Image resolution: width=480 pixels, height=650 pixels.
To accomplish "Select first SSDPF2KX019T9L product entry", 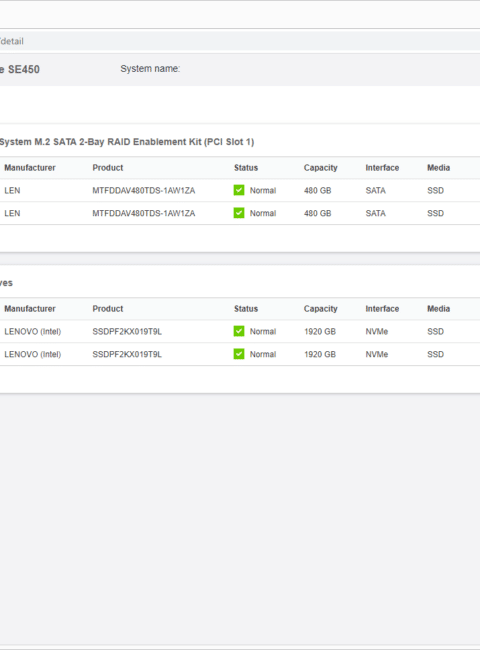I will coord(127,332).
